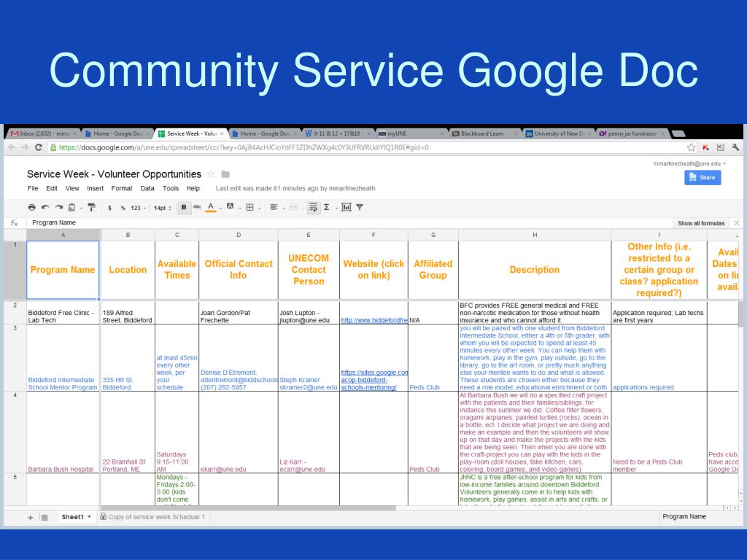This screenshot has width=747, height=560.
Task: Click the bookmark star in address bar
Action: pos(692,147)
